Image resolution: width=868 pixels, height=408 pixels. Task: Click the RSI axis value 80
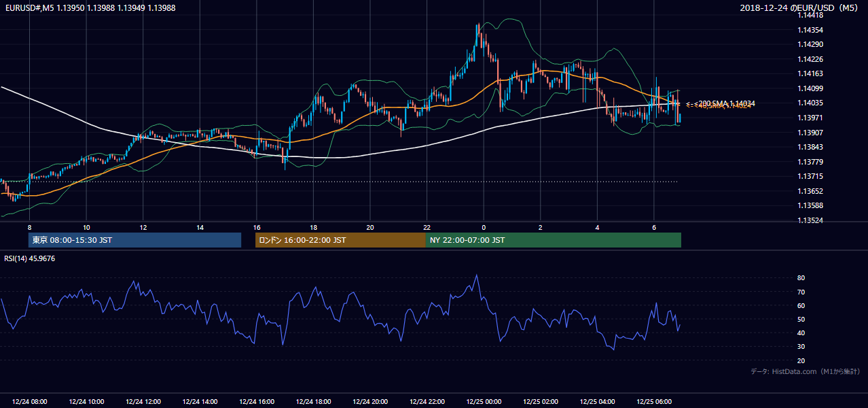pyautogui.click(x=801, y=278)
